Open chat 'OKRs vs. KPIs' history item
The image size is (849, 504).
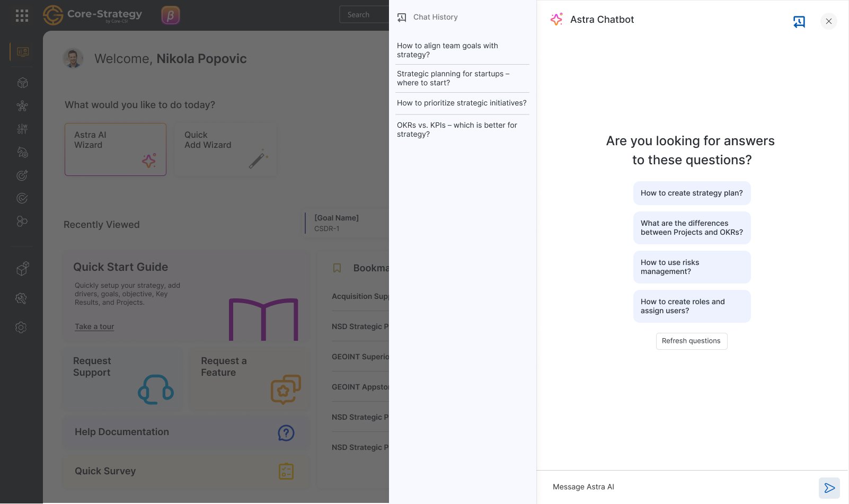click(462, 130)
